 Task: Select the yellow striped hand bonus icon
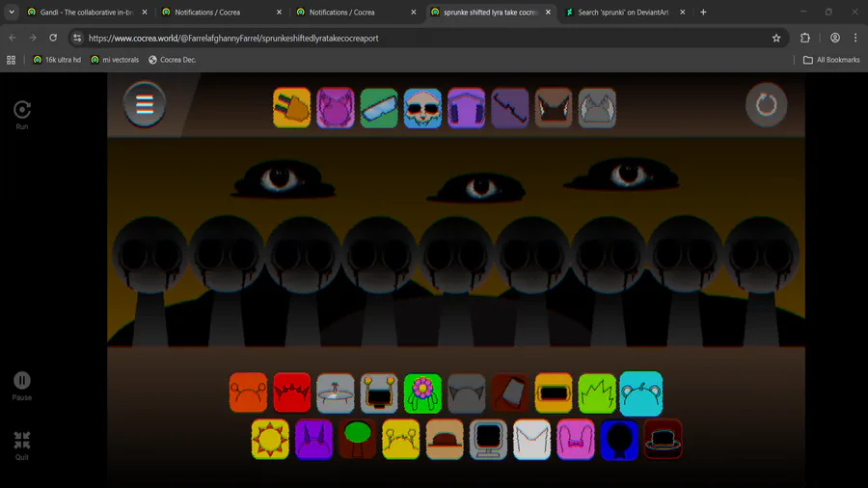coord(291,108)
